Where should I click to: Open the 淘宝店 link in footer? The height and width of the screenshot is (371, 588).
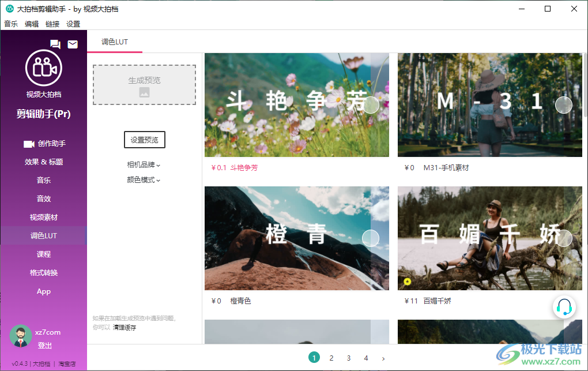point(67,363)
